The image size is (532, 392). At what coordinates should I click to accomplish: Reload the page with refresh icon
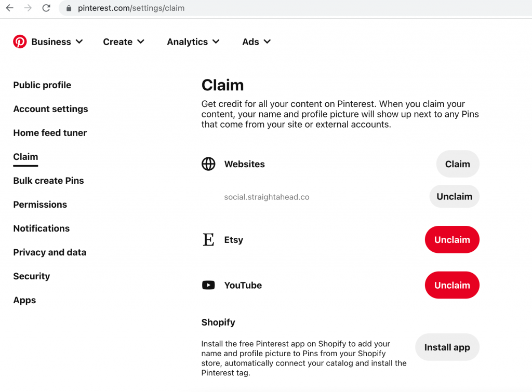click(46, 8)
